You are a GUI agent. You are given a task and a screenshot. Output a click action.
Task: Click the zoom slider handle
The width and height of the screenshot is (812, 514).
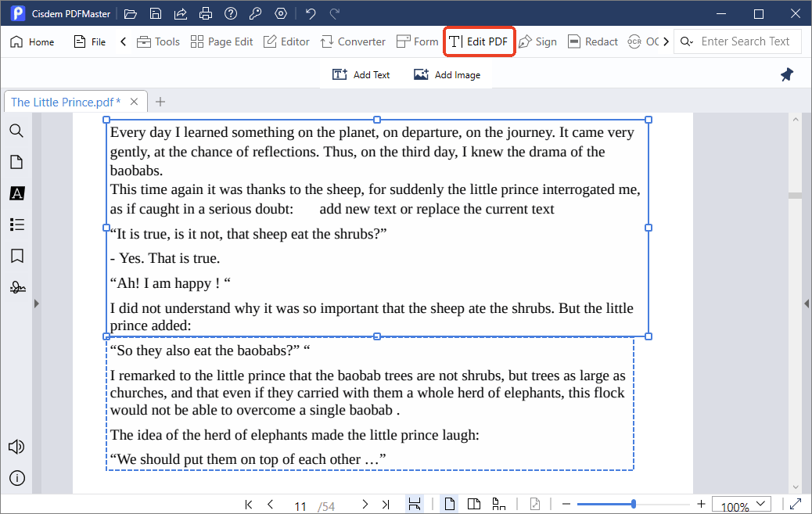tap(634, 504)
